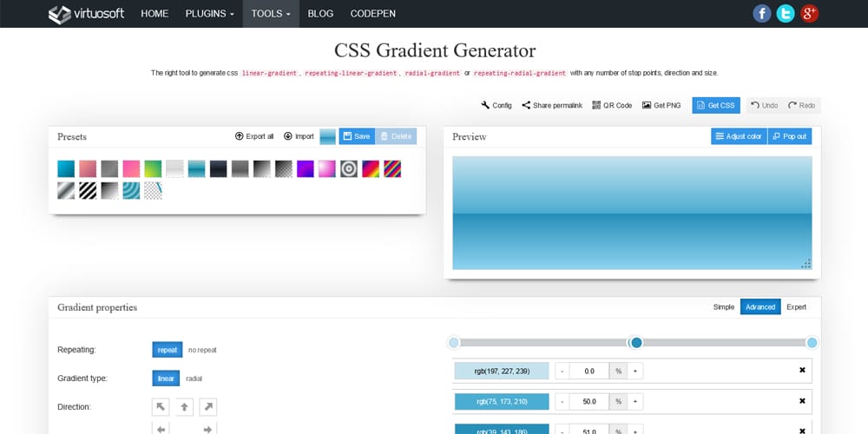868x434 pixels.
Task: Select the blue first preset thumbnail
Action: coord(66,169)
